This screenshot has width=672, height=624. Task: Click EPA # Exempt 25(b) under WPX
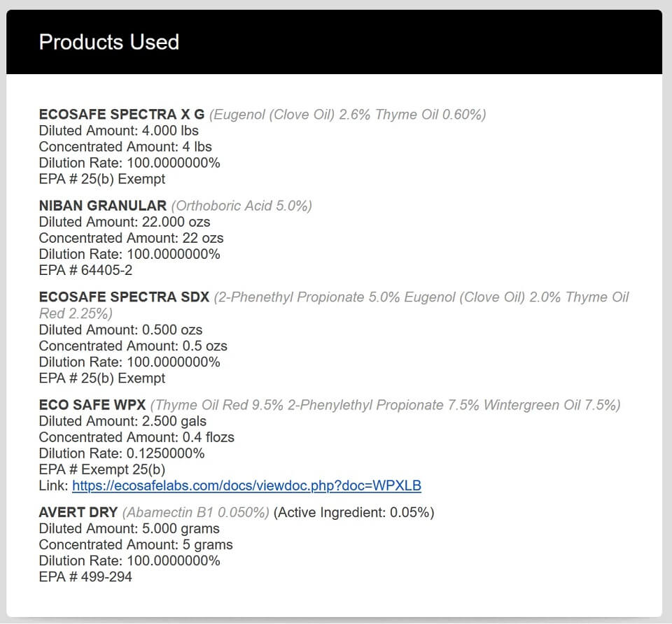(x=102, y=469)
